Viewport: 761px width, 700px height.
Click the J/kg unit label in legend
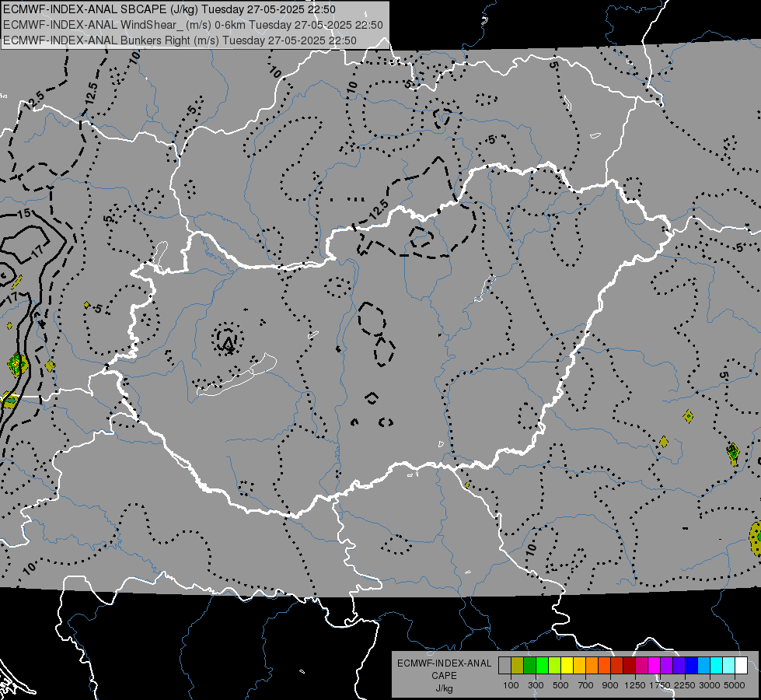point(444,688)
